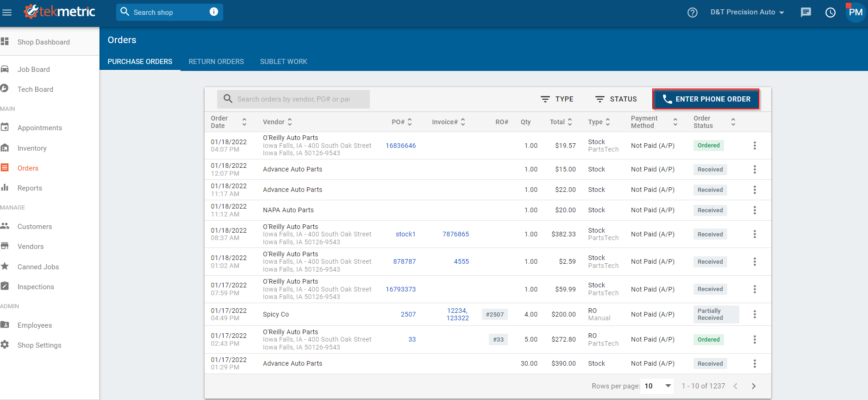
Task: Open invoice 4555 link
Action: (x=461, y=261)
